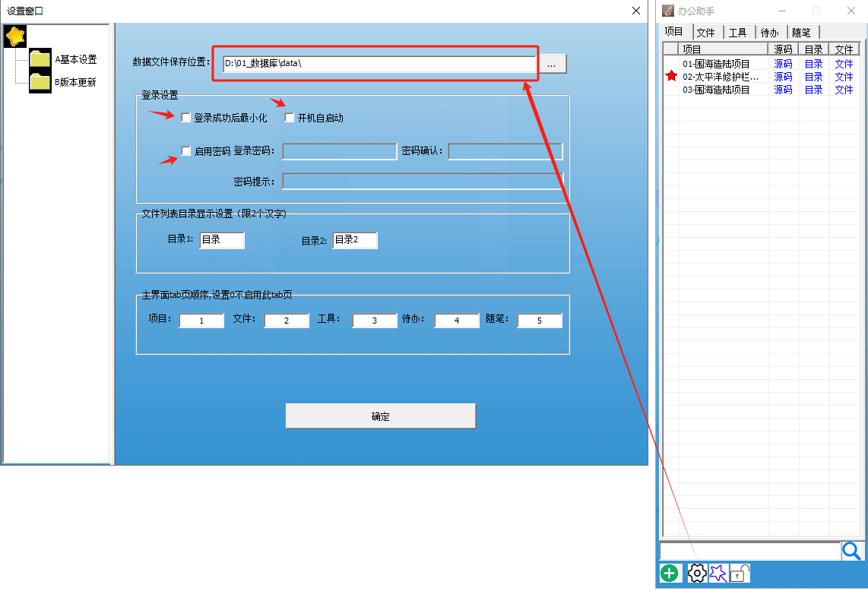The height and width of the screenshot is (591, 868).
Task: Click the 随笔 tab order field
Action: pyautogui.click(x=540, y=321)
